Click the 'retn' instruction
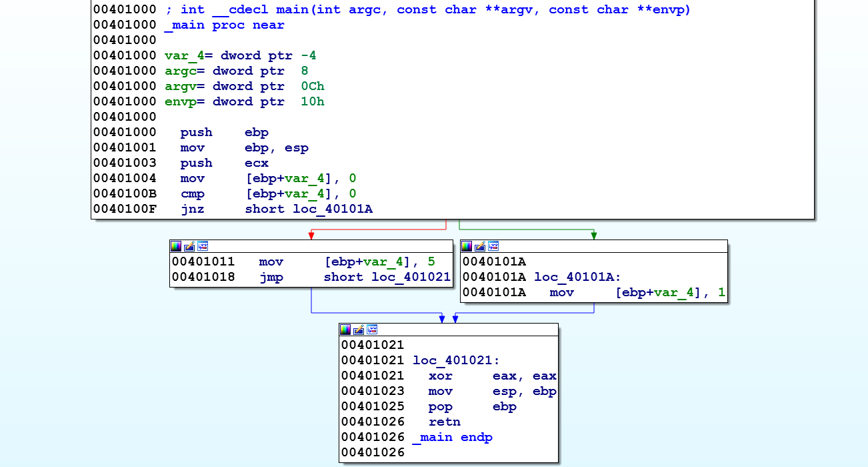The width and height of the screenshot is (868, 467). pos(445,422)
